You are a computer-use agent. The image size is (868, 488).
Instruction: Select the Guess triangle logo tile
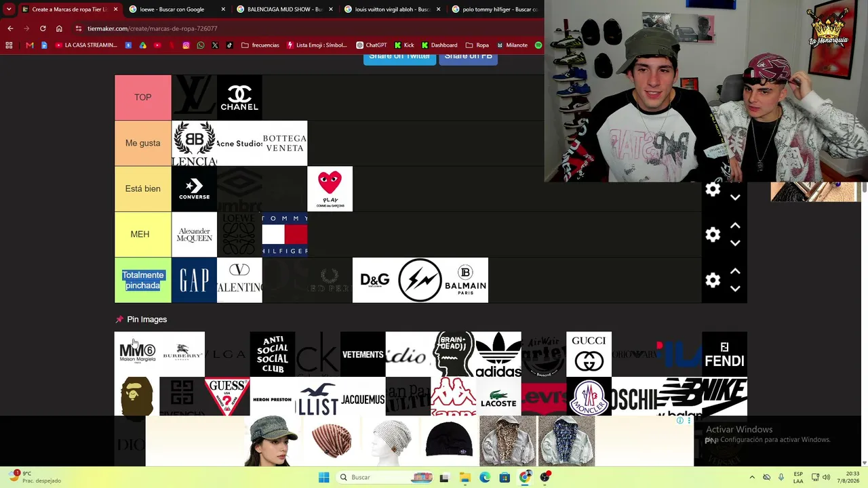(x=227, y=396)
